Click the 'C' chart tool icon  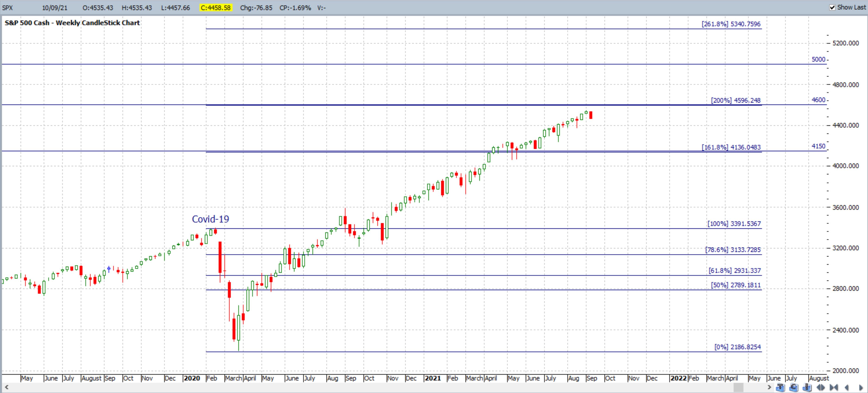794,388
